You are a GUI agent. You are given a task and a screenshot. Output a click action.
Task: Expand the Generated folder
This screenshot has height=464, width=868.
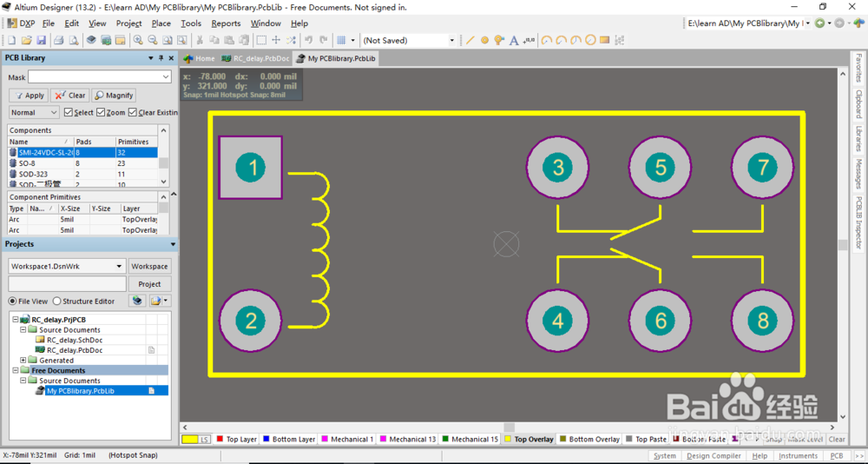tap(23, 361)
